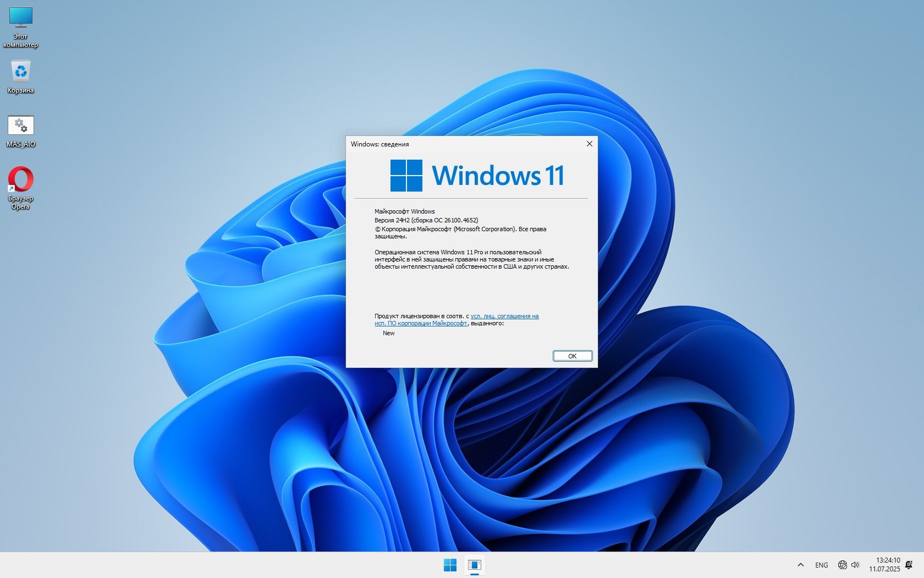Open the Microsoft license terms link
The width and height of the screenshot is (924, 578).
click(x=504, y=316)
